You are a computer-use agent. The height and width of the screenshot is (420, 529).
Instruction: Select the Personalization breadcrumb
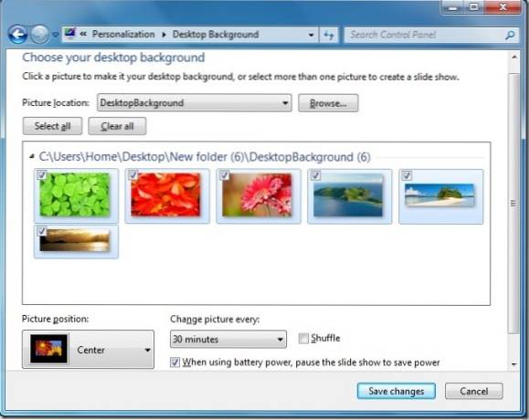point(123,35)
